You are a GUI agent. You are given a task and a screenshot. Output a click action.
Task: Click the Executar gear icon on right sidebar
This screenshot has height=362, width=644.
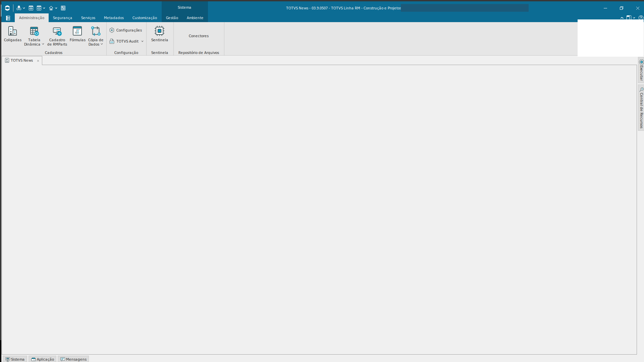click(x=641, y=62)
